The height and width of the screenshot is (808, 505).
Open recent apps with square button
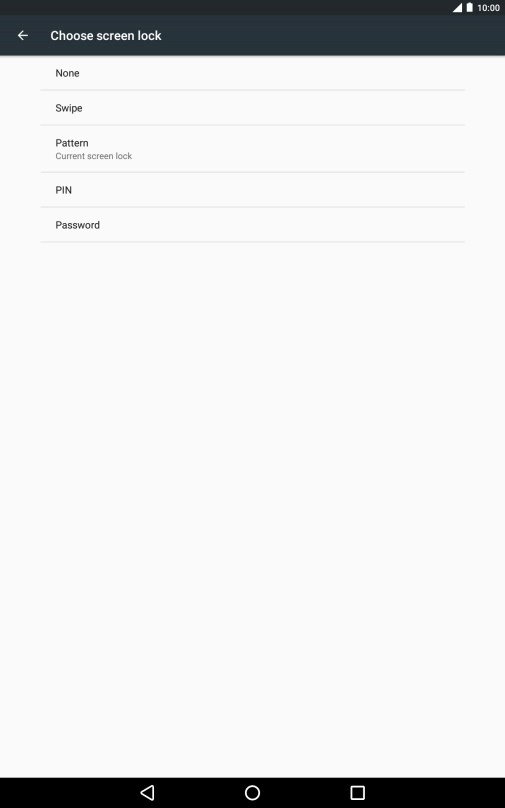[358, 793]
